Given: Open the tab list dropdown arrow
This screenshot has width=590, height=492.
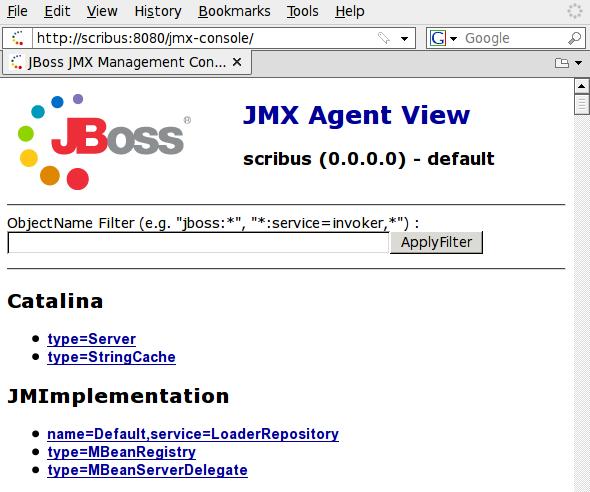Looking at the screenshot, I should [x=578, y=63].
